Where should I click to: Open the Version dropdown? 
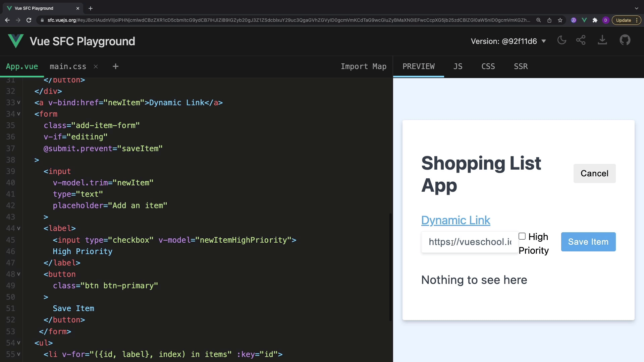(508, 41)
